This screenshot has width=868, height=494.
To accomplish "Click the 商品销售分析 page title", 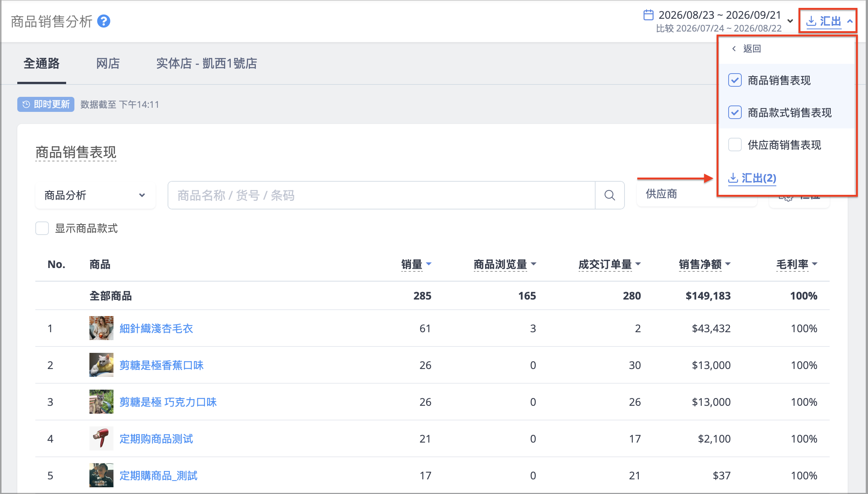I will [51, 21].
